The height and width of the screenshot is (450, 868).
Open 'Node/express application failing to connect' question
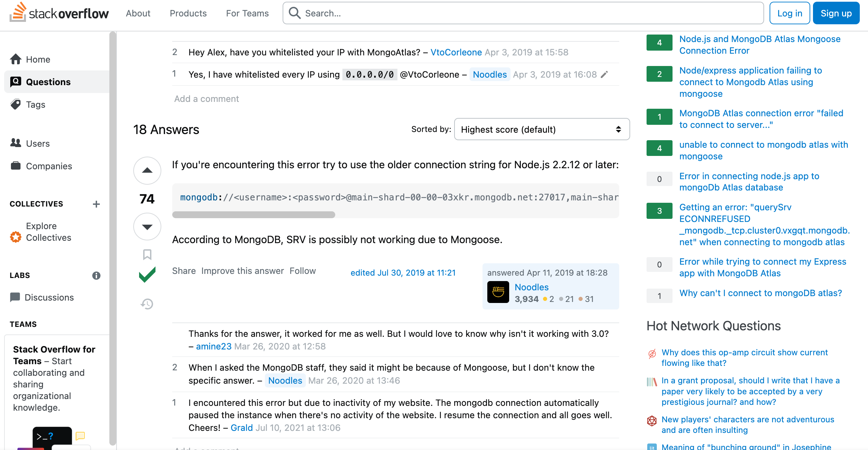[750, 82]
